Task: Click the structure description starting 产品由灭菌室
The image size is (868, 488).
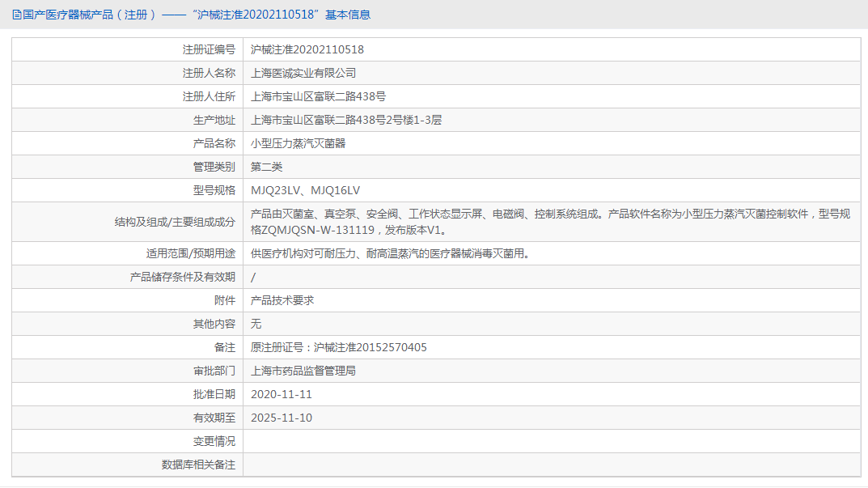Action: pos(550,222)
